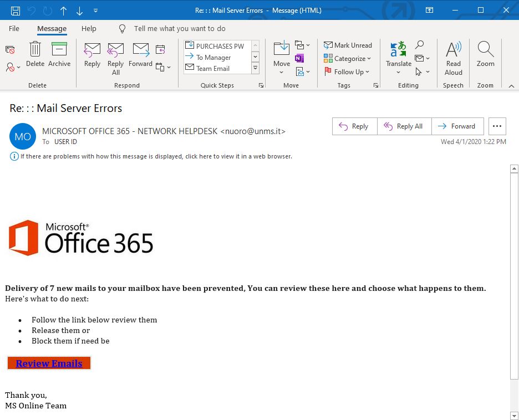This screenshot has width=519, height=420.
Task: Open the Rules dropdown in Move group
Action: pyautogui.click(x=302, y=45)
